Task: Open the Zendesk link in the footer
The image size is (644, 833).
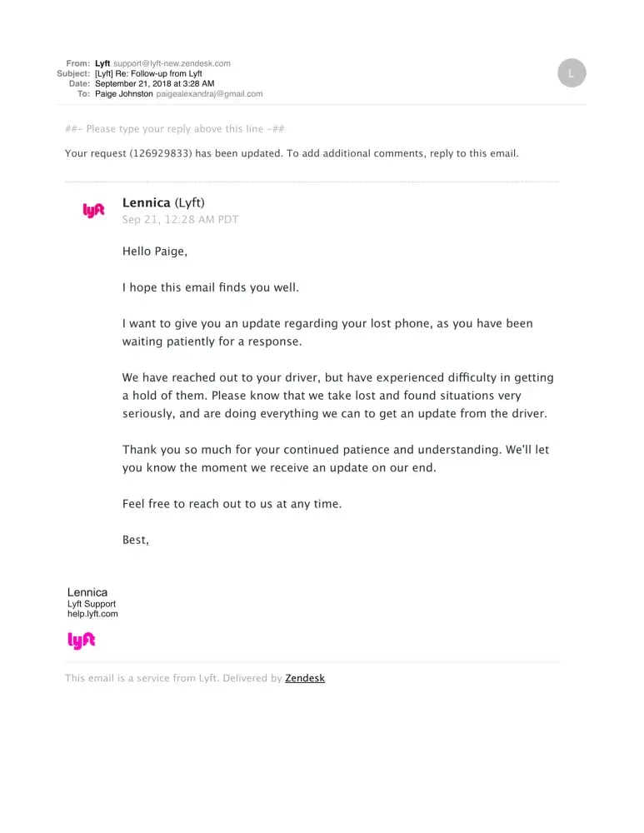Action: point(305,678)
